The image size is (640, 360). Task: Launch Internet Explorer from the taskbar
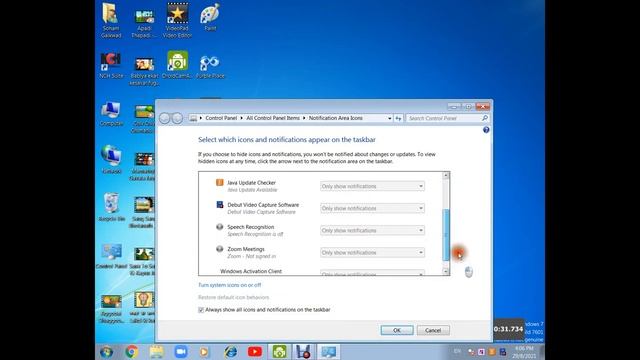point(231,351)
